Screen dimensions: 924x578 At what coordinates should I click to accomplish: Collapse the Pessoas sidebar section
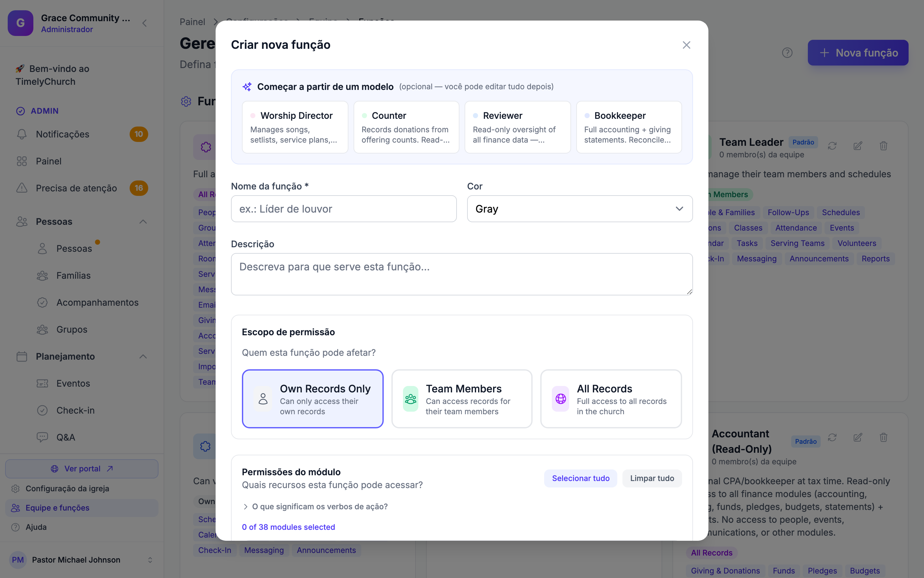(x=143, y=222)
